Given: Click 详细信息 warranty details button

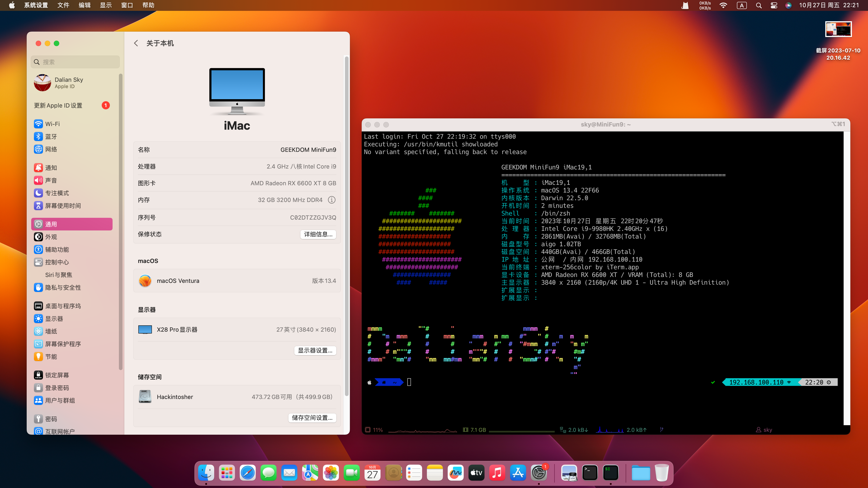Looking at the screenshot, I should (x=318, y=234).
